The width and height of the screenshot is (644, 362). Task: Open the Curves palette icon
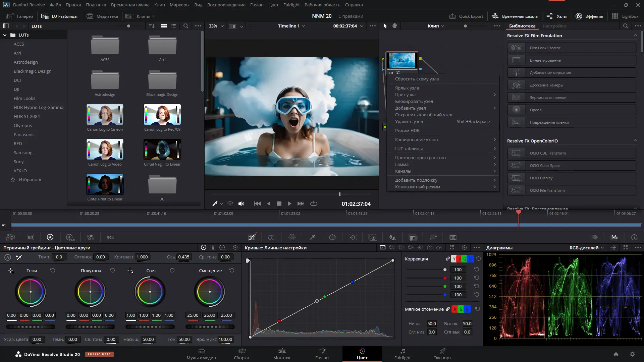(252, 237)
